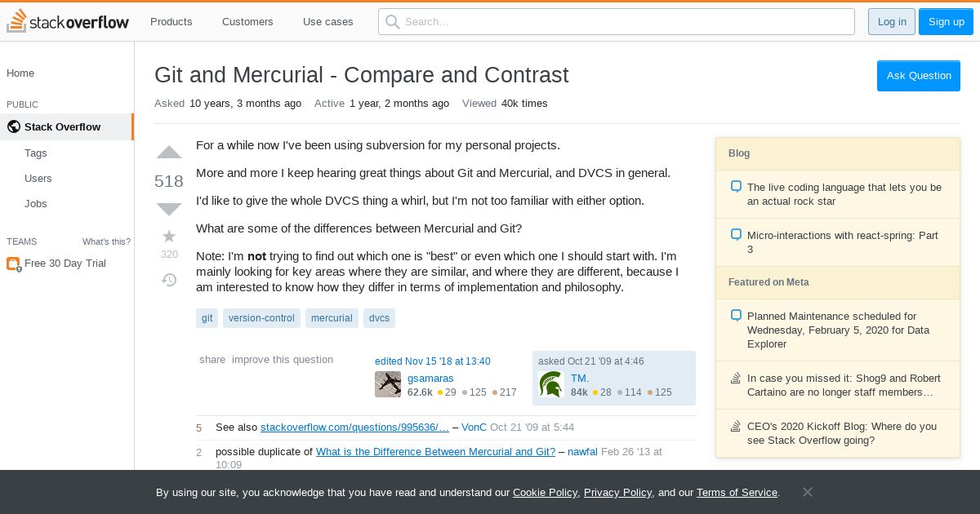Open Tags in the sidebar
The image size is (980, 514).
point(36,153)
